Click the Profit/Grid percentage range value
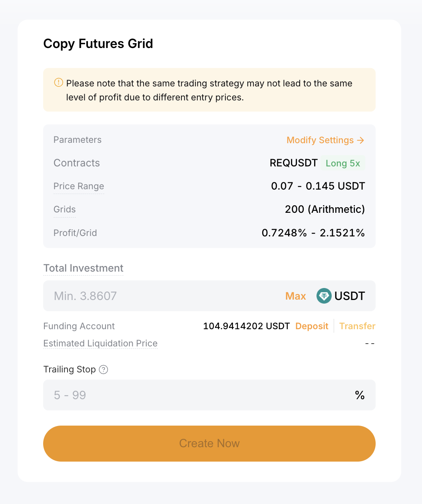 click(x=313, y=233)
